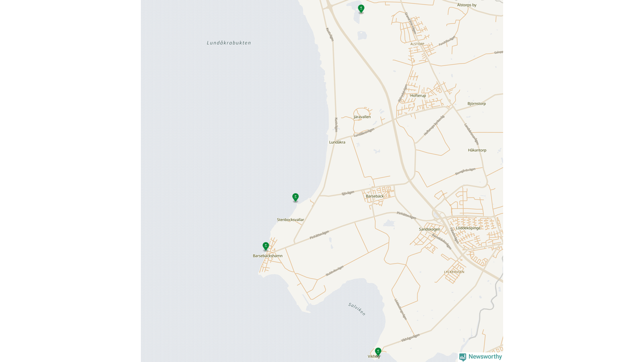Select the Håkantorp place label
644x362 pixels.
coord(477,150)
